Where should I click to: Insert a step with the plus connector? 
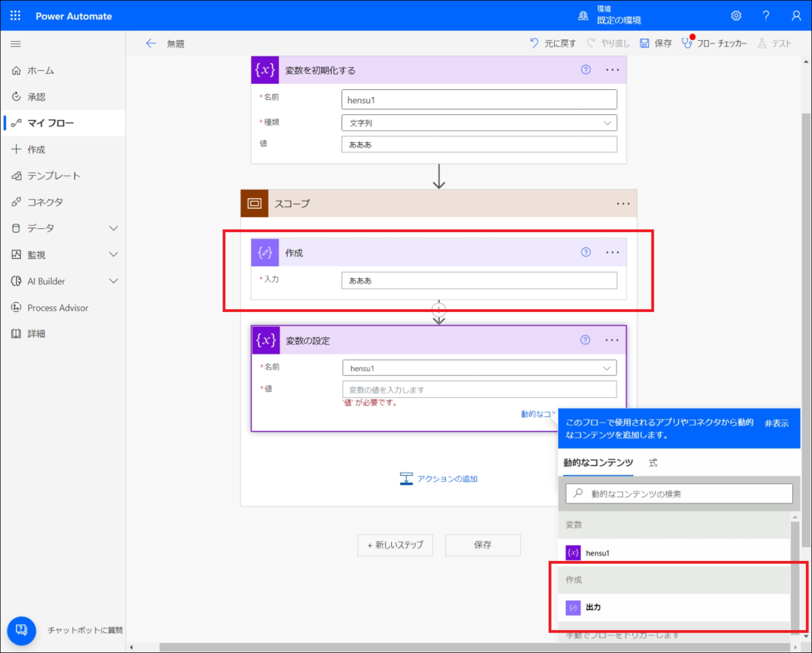(439, 309)
